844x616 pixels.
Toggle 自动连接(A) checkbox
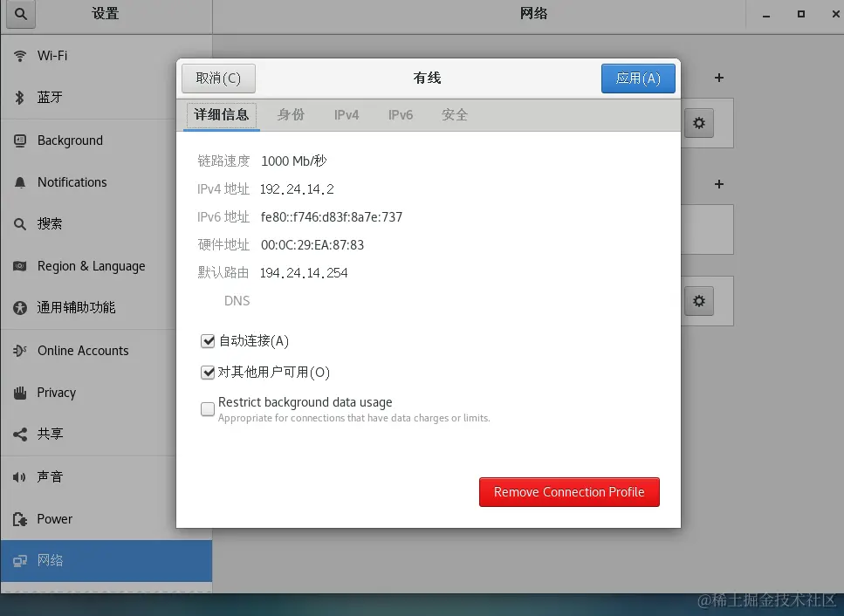[208, 341]
